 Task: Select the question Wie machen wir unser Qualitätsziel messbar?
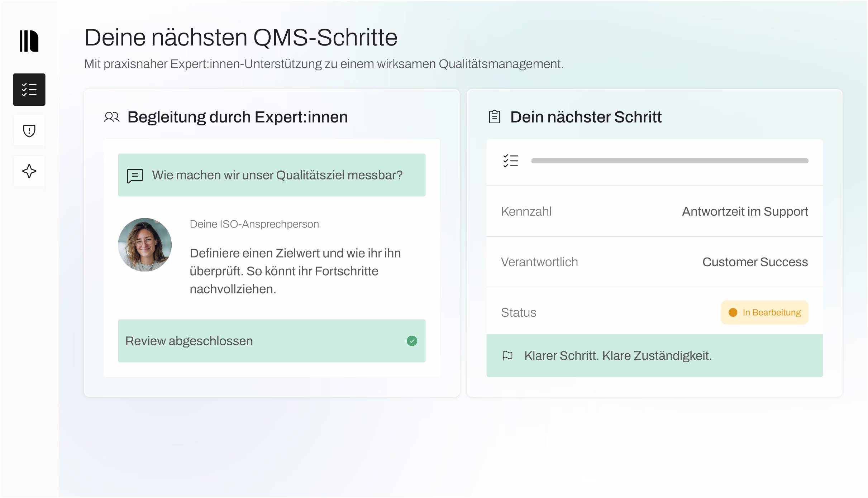point(272,175)
